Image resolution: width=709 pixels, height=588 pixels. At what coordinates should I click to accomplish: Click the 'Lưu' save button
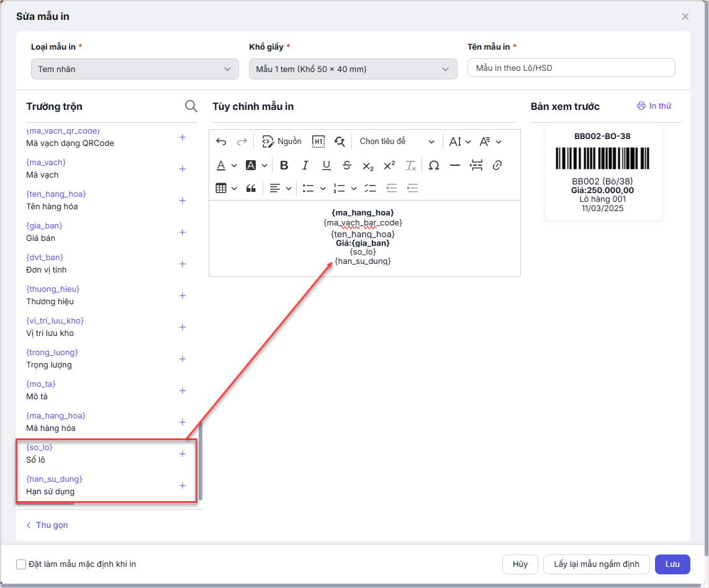672,564
